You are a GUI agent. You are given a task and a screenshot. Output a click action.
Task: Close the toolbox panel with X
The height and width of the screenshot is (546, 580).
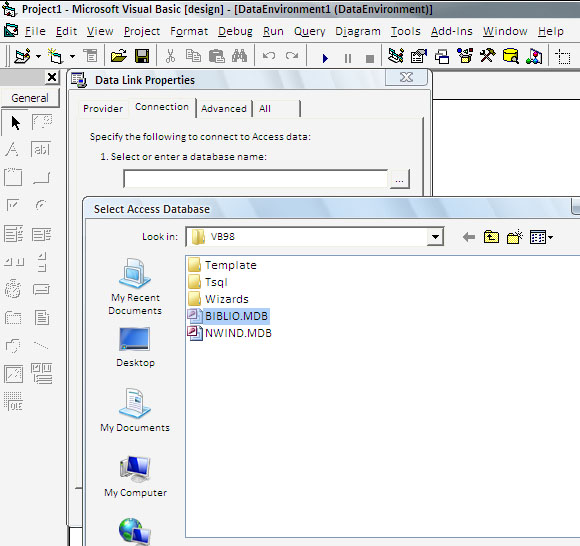point(52,77)
